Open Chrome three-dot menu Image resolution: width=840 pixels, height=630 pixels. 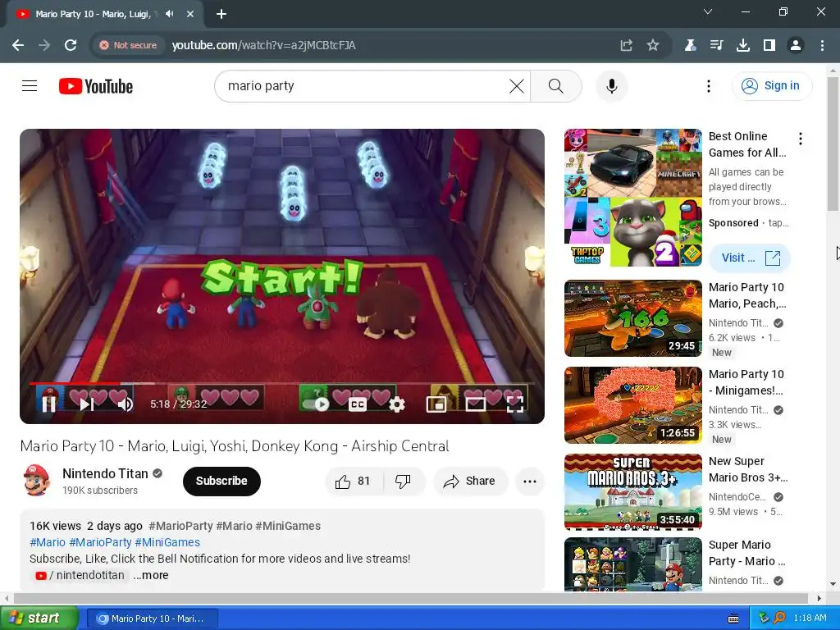(822, 45)
